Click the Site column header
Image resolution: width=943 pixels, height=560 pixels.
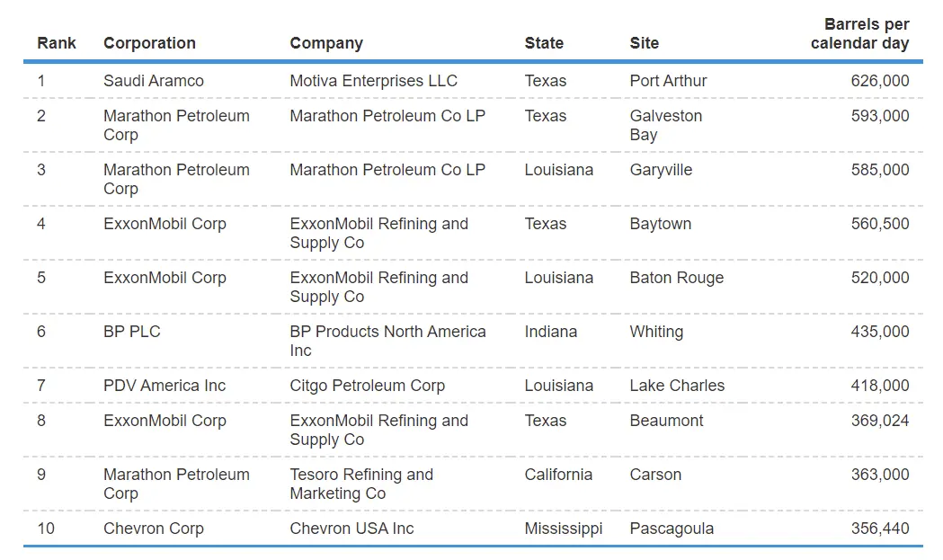(x=645, y=43)
